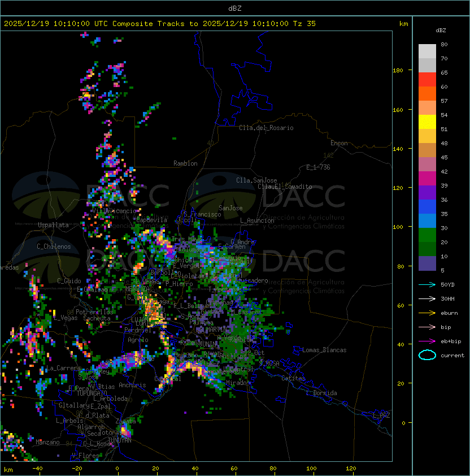Pick the light gray 70-80 dBZ swatch
Viewport: 470px width, 476px height.
[x=427, y=51]
